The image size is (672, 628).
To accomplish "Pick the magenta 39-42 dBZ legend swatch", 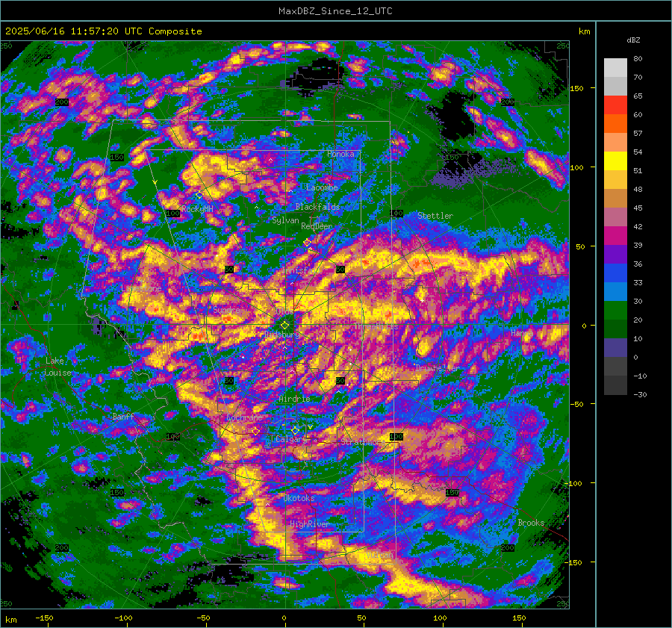I will (x=615, y=236).
